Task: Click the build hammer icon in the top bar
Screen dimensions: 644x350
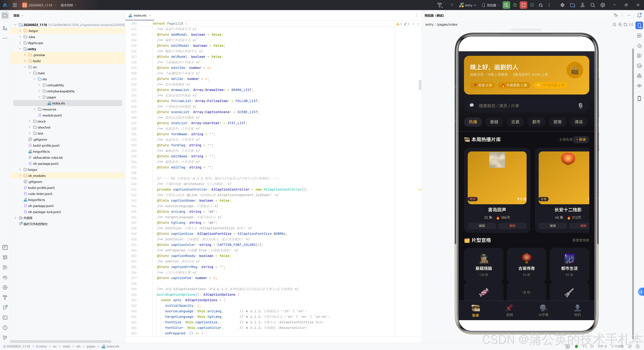Action: 440,5
